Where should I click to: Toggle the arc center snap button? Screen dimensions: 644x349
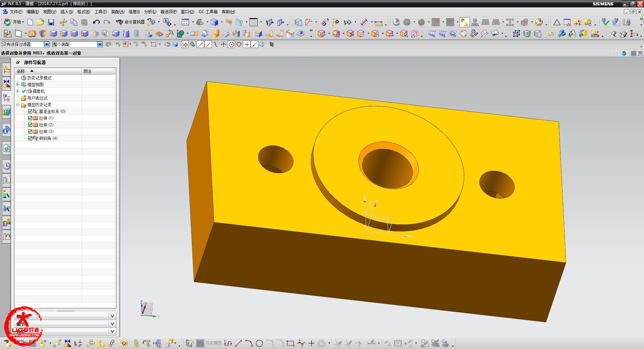tap(231, 44)
